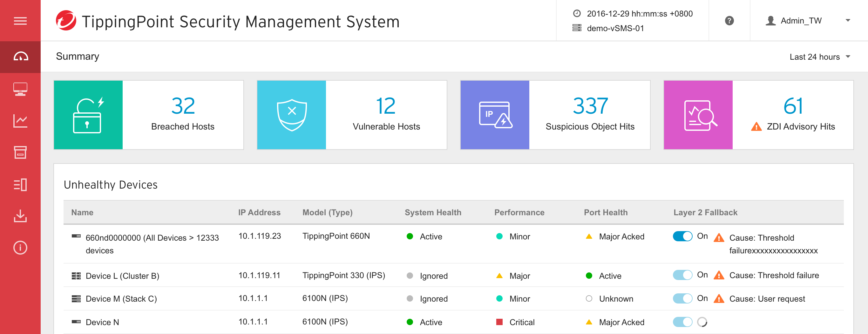
Task: Open the dashboard gauge sidebar icon
Action: [x=20, y=57]
